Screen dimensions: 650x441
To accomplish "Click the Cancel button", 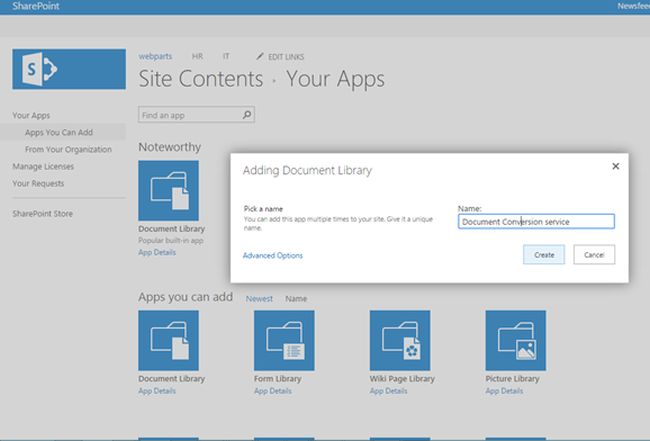I will (x=594, y=254).
